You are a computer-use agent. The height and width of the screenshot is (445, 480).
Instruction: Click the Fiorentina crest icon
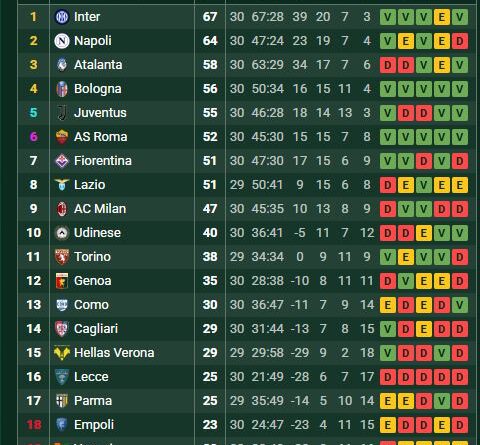click(x=62, y=161)
